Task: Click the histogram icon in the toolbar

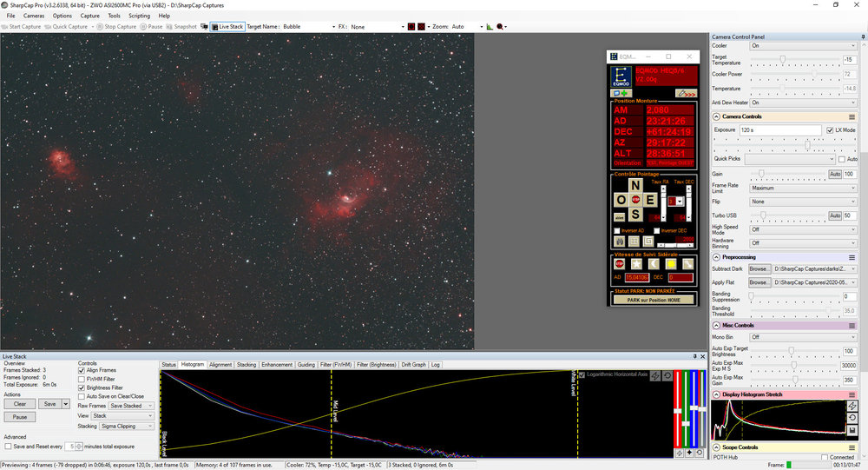Action: click(x=490, y=27)
